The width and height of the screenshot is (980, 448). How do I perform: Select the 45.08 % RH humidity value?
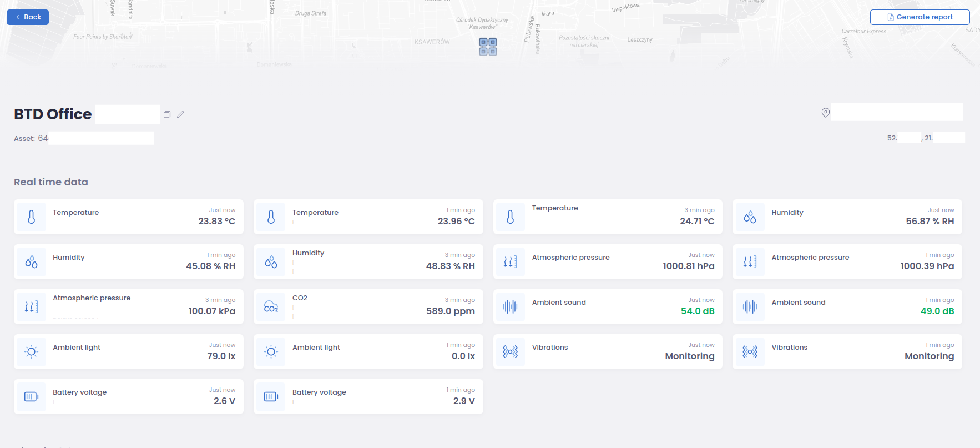(211, 266)
